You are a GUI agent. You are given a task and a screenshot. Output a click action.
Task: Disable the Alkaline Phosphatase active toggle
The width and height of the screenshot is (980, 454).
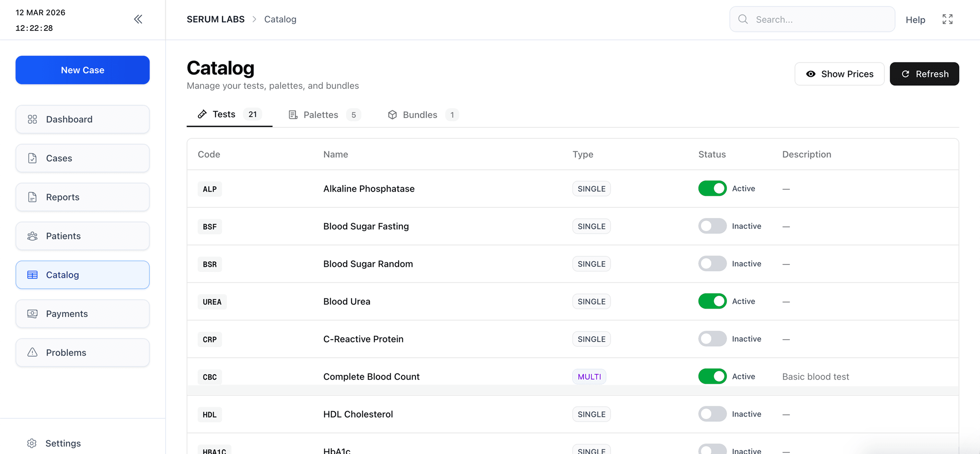pos(712,188)
